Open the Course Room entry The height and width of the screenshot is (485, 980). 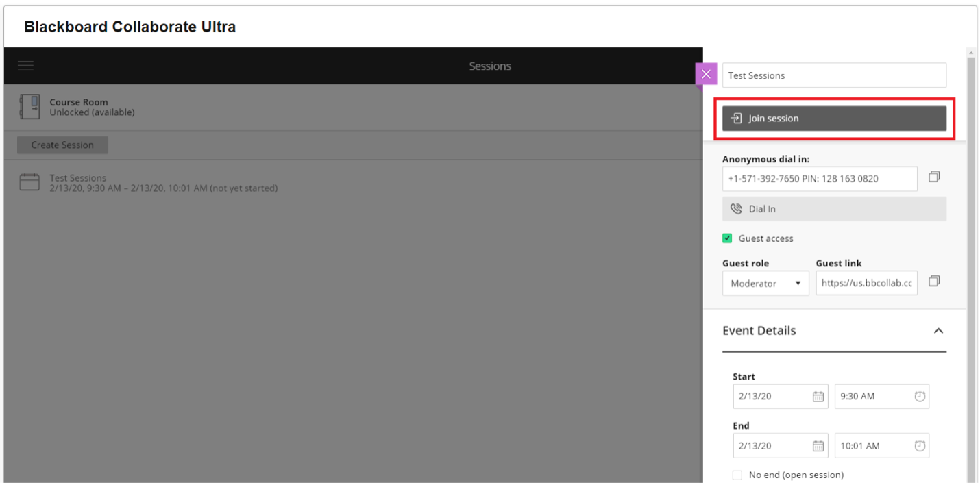pos(353,108)
